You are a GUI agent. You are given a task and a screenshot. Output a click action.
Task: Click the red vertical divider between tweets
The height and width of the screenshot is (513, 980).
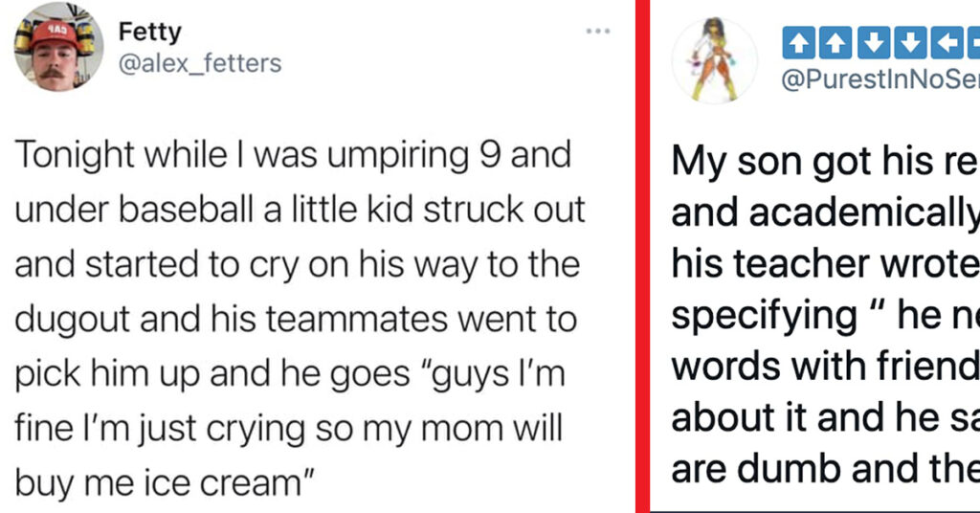click(642, 256)
